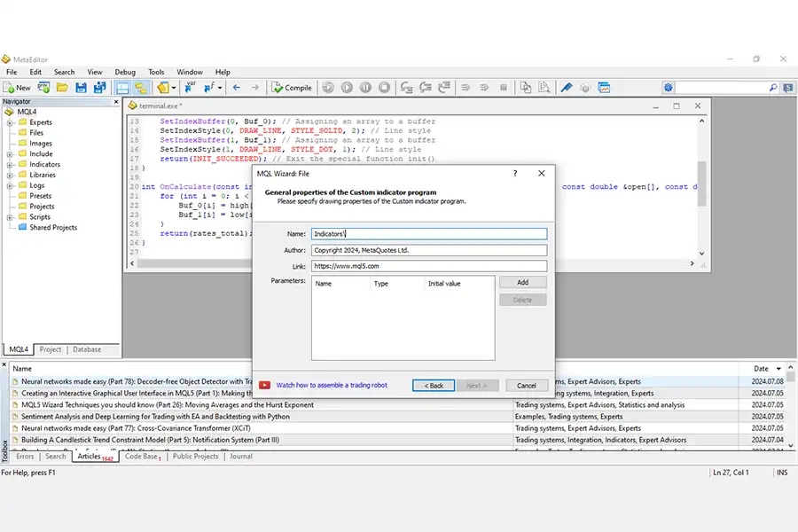This screenshot has height=532, width=798.
Task: Switch to the Database tab in Navigator
Action: pos(87,349)
